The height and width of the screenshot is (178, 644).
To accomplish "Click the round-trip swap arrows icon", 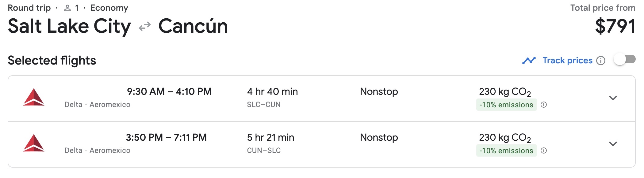I will 144,27.
